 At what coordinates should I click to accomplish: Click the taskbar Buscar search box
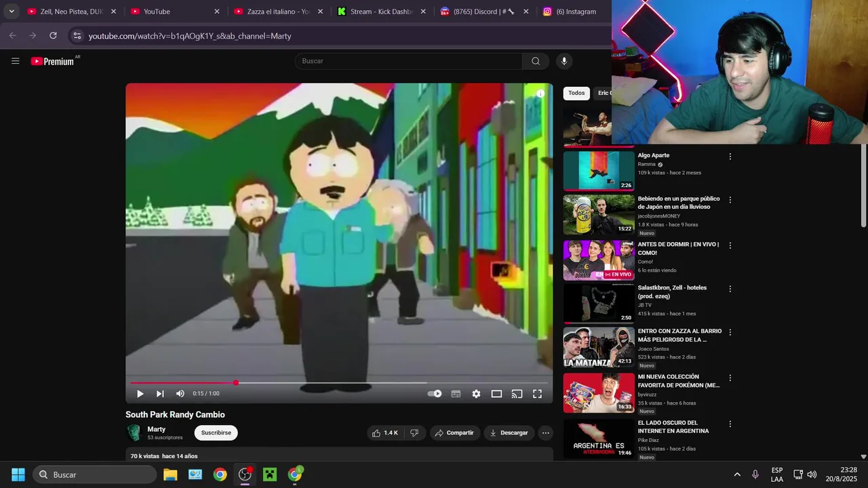(95, 474)
